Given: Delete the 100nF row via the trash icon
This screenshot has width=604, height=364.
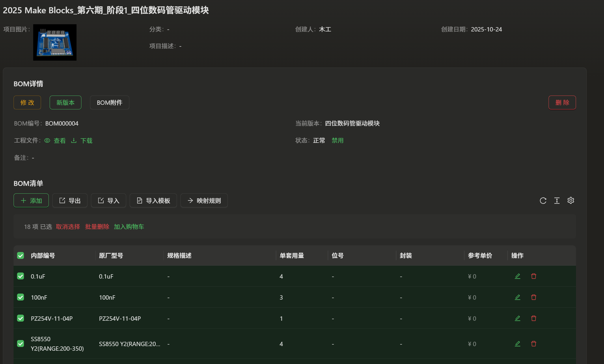Looking at the screenshot, I should point(534,297).
